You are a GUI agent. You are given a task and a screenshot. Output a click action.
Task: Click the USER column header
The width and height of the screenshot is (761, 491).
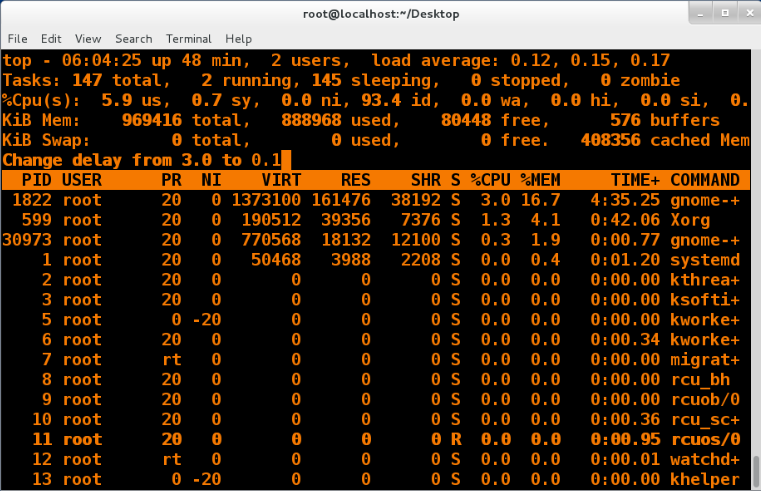coord(82,180)
